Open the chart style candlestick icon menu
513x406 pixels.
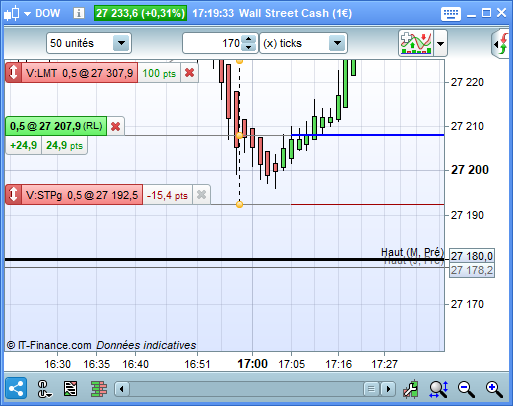(x=12, y=14)
